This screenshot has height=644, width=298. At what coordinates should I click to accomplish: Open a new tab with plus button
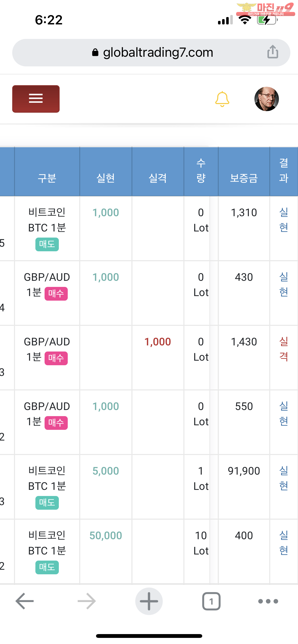149,601
